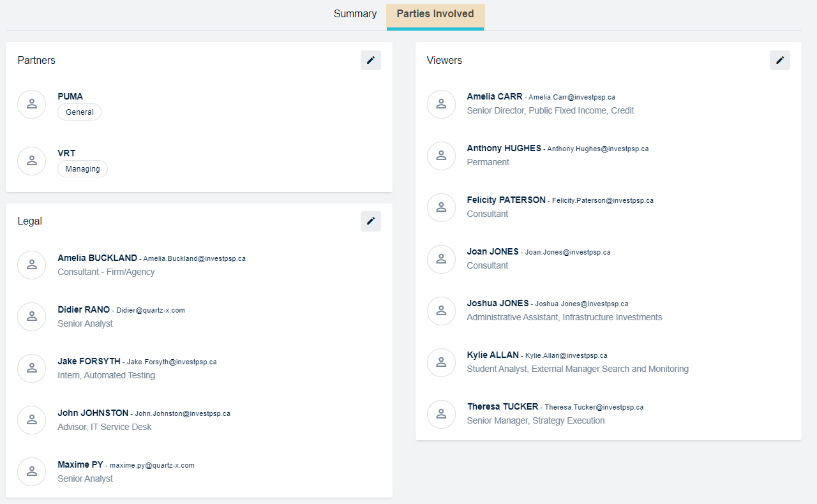Click the avatar icon next to VRT
The height and width of the screenshot is (504, 817).
pyautogui.click(x=31, y=161)
